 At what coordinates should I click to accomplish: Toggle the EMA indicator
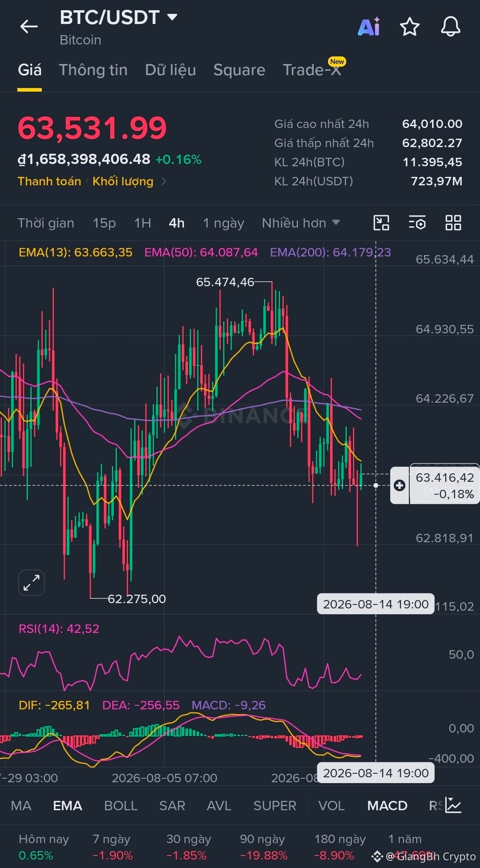point(68,805)
